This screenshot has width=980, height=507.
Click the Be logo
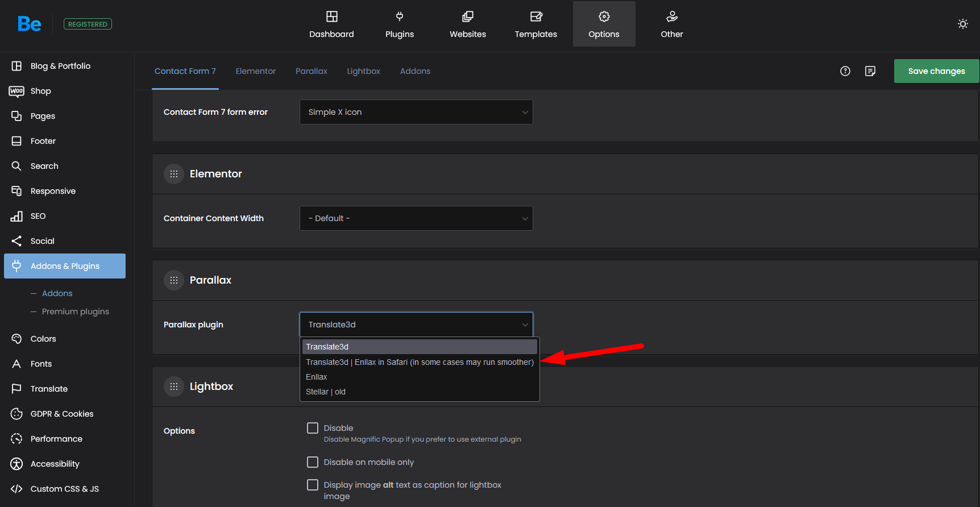pos(29,24)
